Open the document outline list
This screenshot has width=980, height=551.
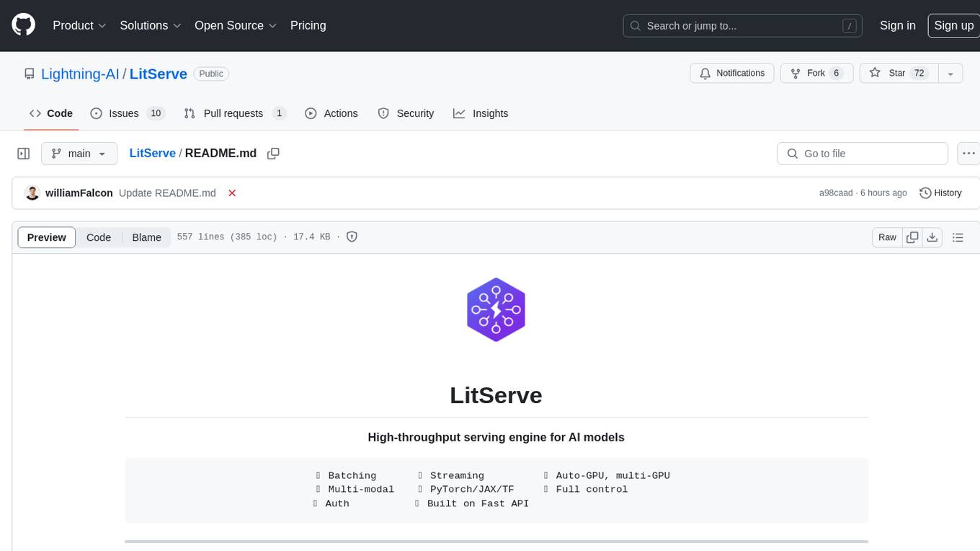click(x=958, y=237)
